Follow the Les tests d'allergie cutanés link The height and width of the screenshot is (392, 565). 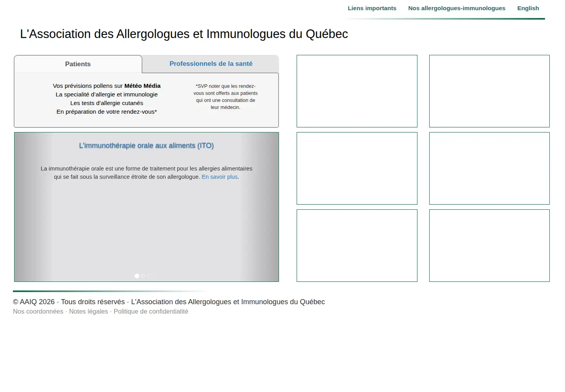pos(107,103)
